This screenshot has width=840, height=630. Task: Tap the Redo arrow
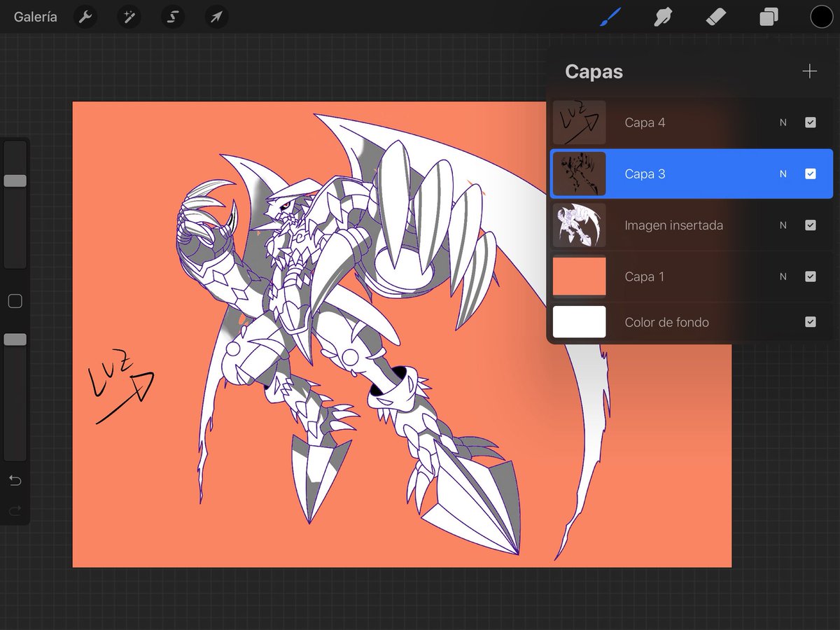15,511
